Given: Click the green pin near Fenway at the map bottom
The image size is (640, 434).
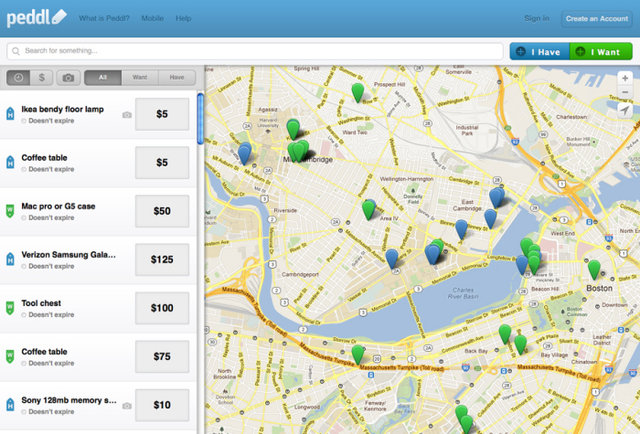Looking at the screenshot, I should coord(462,413).
